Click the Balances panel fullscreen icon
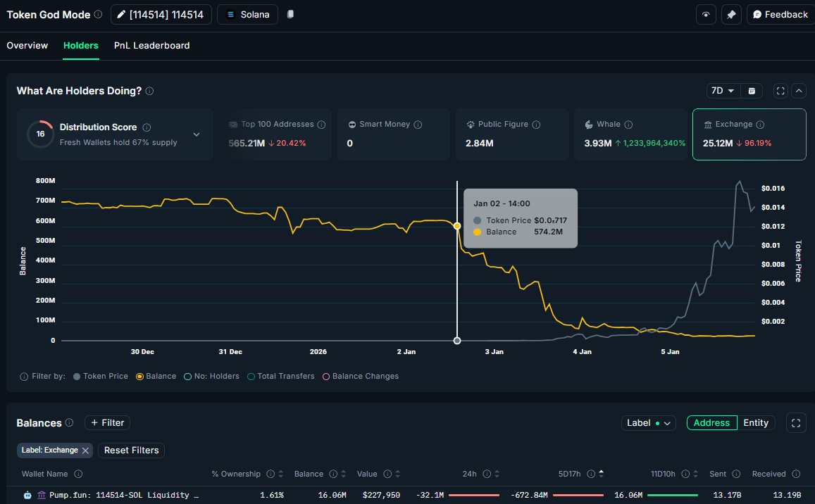Image resolution: width=815 pixels, height=504 pixels. coord(796,422)
